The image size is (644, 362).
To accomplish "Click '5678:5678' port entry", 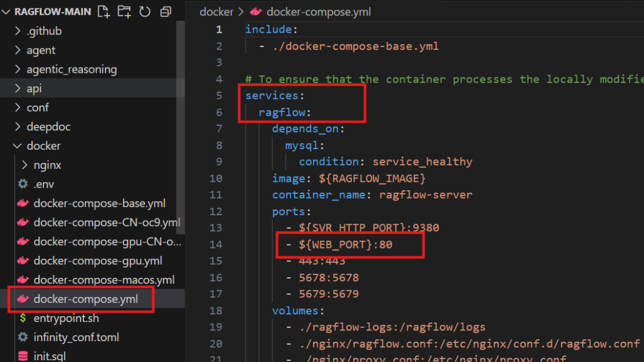I will click(329, 278).
